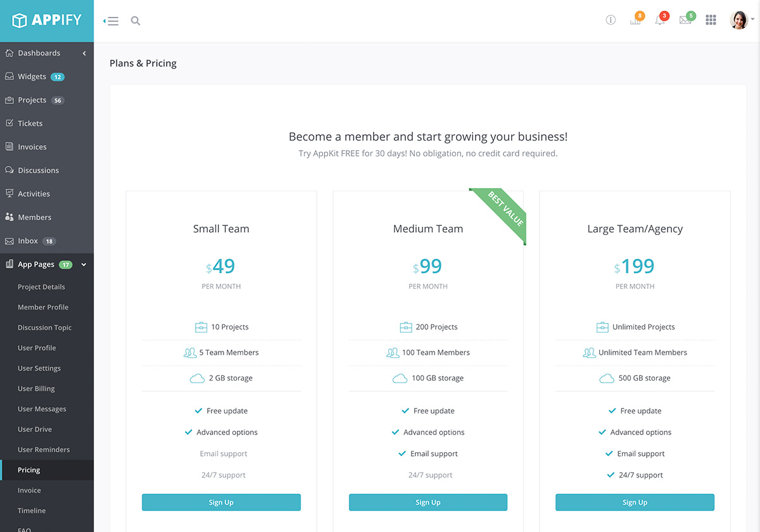Open search with the magnifier icon
Viewport: 760px width, 532px height.
[x=136, y=21]
